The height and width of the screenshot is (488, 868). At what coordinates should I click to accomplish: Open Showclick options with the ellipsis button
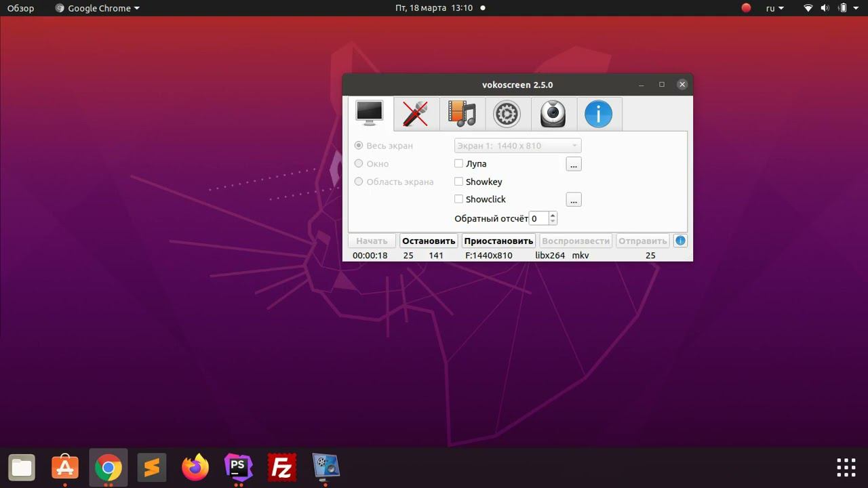pyautogui.click(x=574, y=200)
